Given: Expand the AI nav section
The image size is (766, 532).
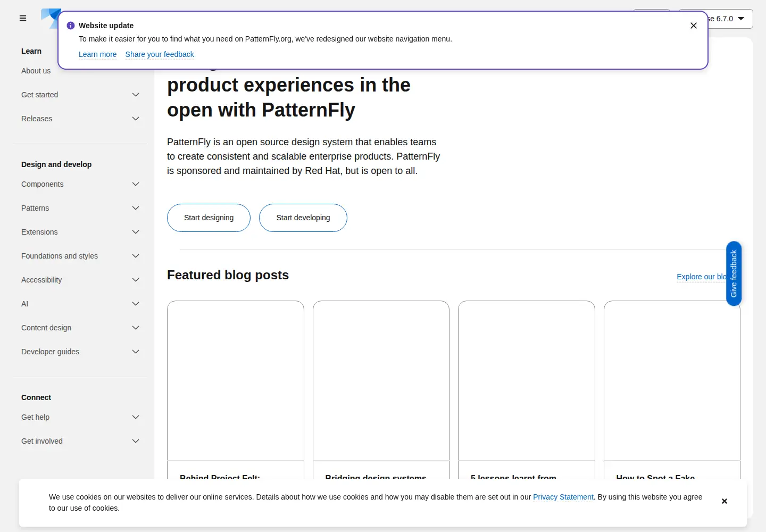Looking at the screenshot, I should 80,304.
